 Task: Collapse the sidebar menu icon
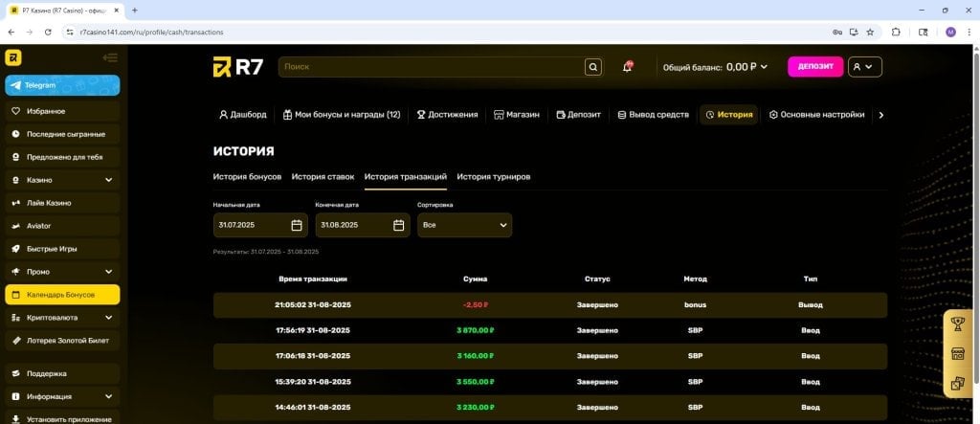(110, 58)
